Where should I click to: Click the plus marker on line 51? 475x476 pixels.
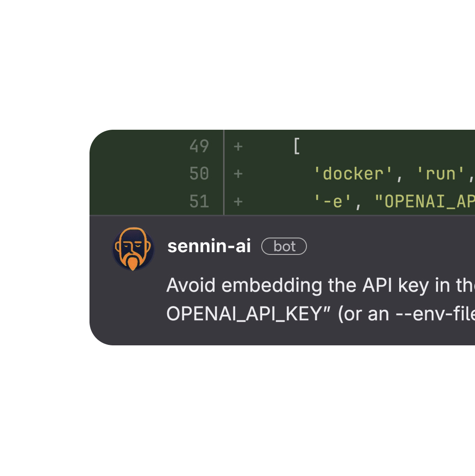coord(238,201)
